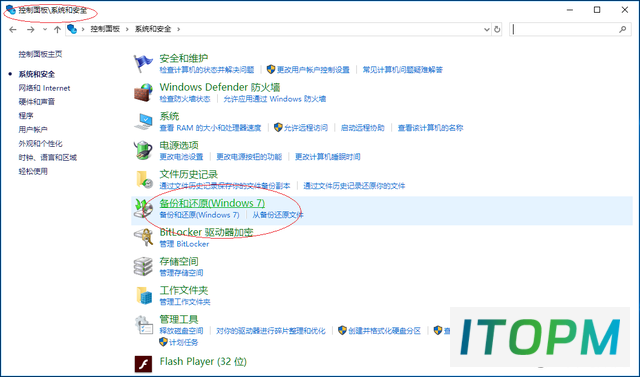The height and width of the screenshot is (377, 640).
Task: Open 程序 category in sidebar
Action: (x=26, y=115)
